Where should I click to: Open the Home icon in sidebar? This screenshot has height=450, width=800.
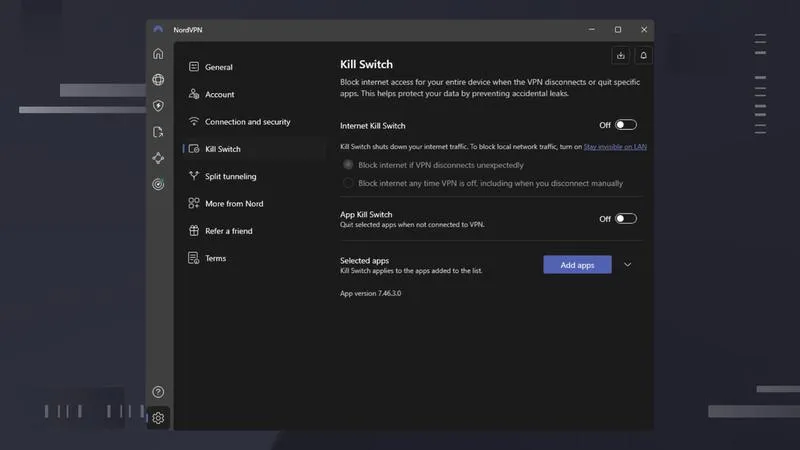[158, 54]
